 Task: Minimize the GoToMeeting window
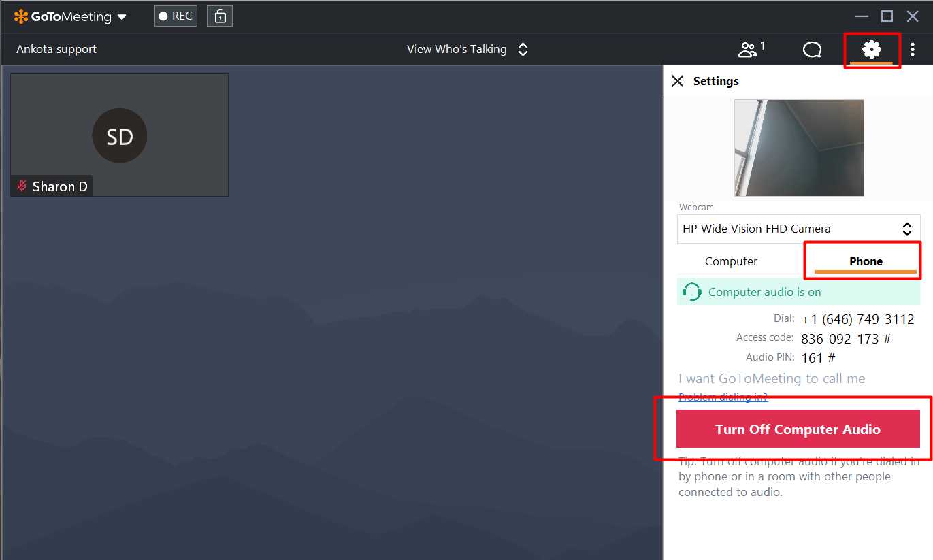pyautogui.click(x=862, y=16)
